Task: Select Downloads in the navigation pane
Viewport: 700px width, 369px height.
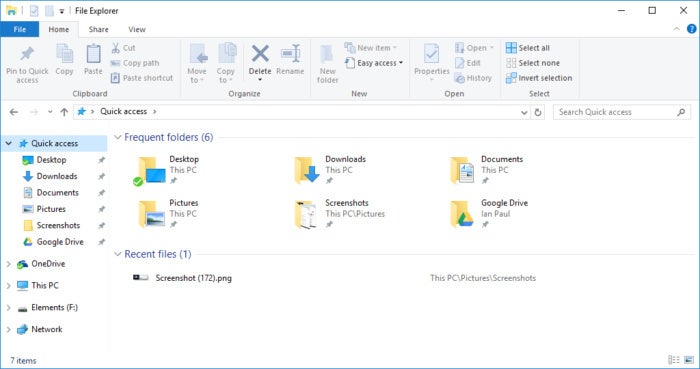Action: tap(57, 176)
